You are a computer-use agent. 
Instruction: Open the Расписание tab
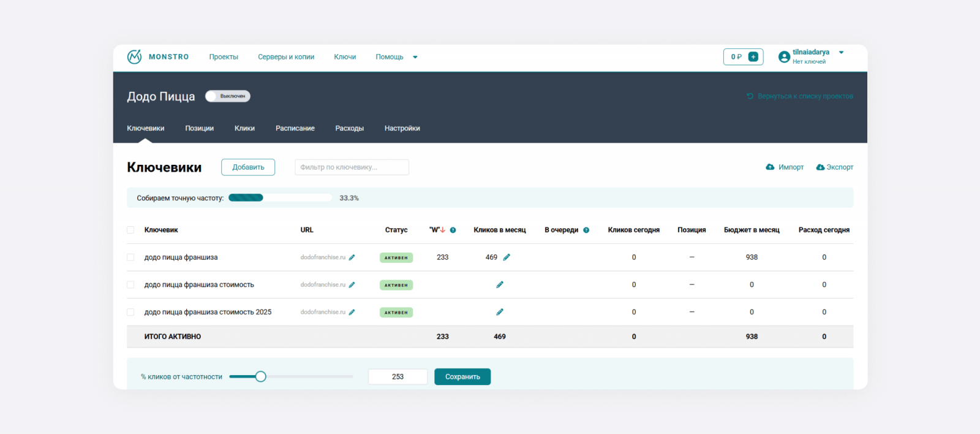[x=295, y=128]
